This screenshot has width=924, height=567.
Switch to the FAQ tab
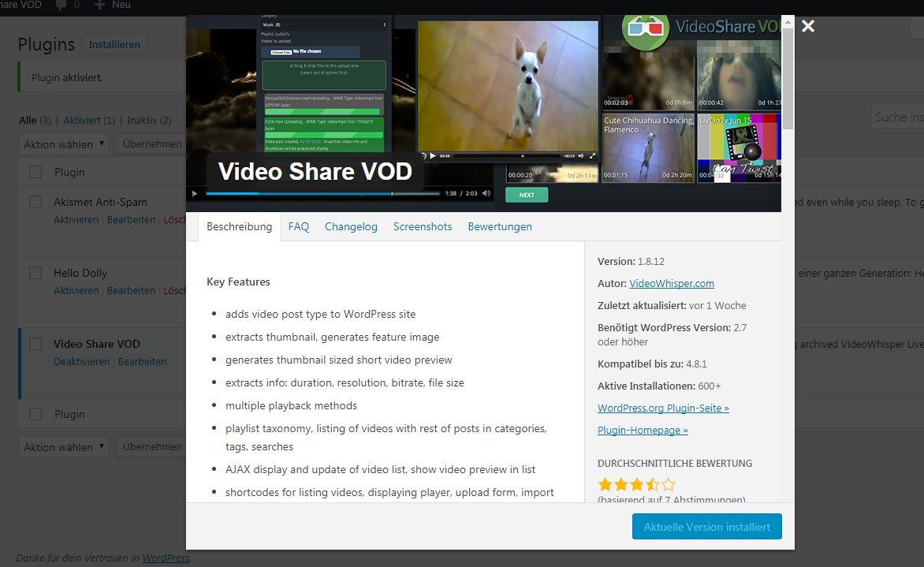click(299, 226)
